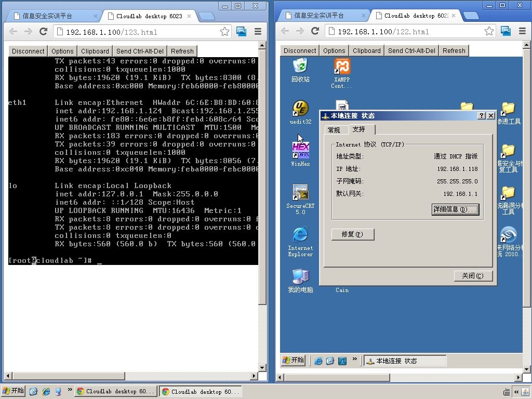Click screen-share extension icon in left browser

[242, 32]
